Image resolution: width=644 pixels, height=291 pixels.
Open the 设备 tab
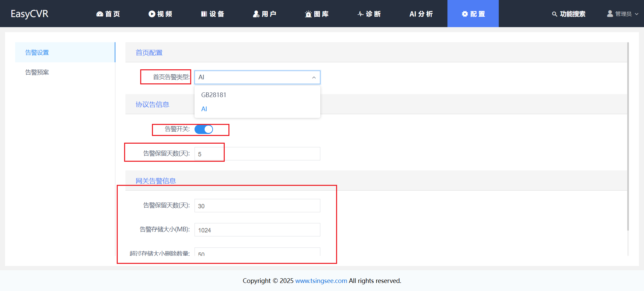click(213, 14)
